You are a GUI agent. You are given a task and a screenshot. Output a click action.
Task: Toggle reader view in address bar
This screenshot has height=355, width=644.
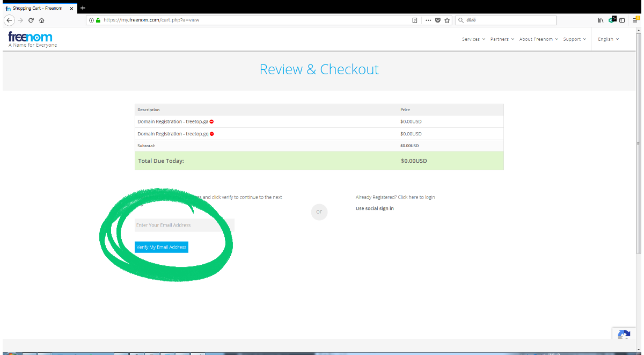(x=415, y=20)
